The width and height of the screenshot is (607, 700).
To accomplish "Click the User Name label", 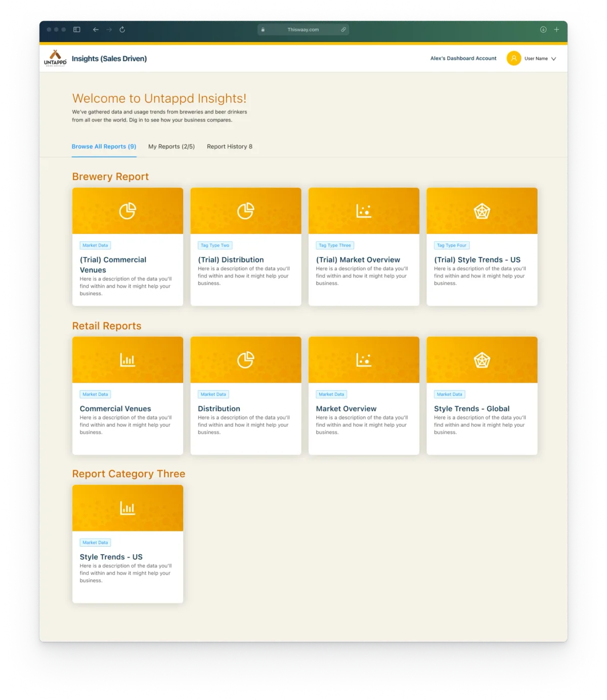I will [x=536, y=59].
